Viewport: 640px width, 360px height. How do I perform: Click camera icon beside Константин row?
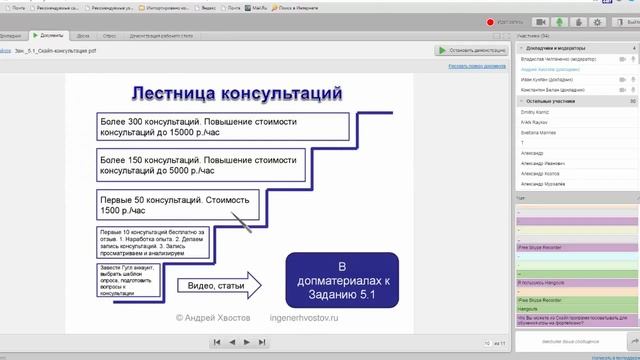pos(622,90)
